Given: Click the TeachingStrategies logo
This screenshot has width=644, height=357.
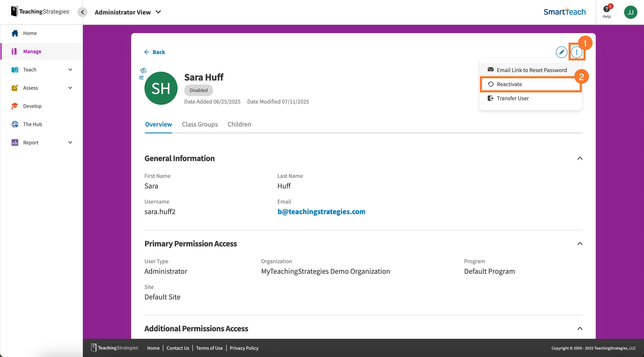Looking at the screenshot, I should coord(40,11).
